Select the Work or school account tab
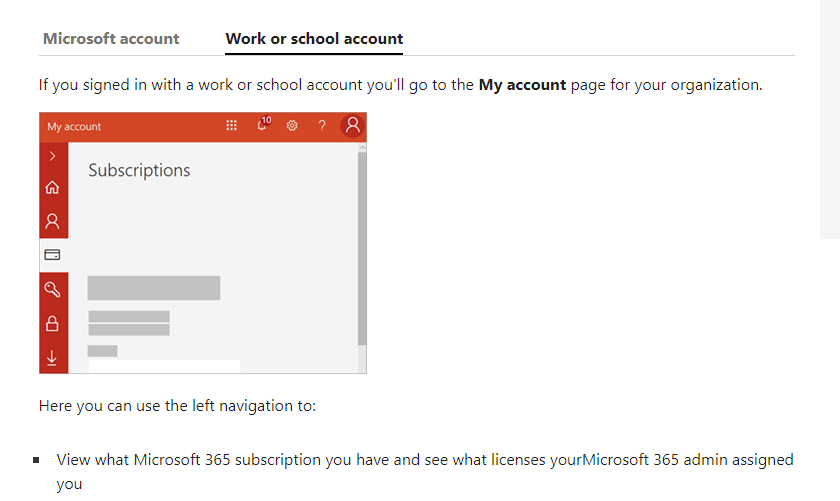The image size is (840, 501). point(314,39)
